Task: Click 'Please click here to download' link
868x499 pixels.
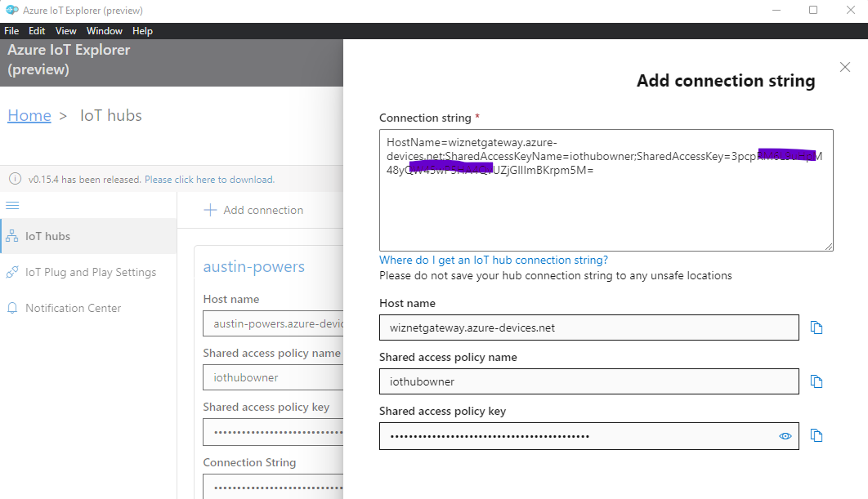Action: [209, 179]
